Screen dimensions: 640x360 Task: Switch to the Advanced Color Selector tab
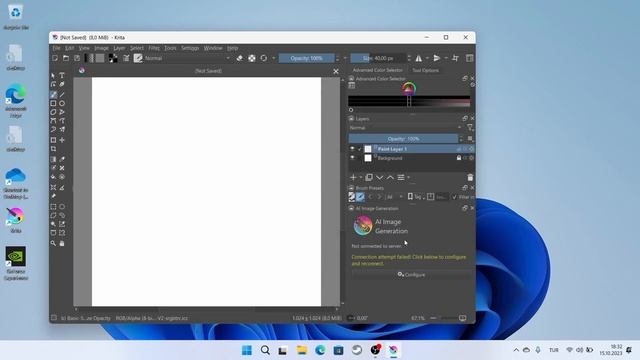[377, 70]
